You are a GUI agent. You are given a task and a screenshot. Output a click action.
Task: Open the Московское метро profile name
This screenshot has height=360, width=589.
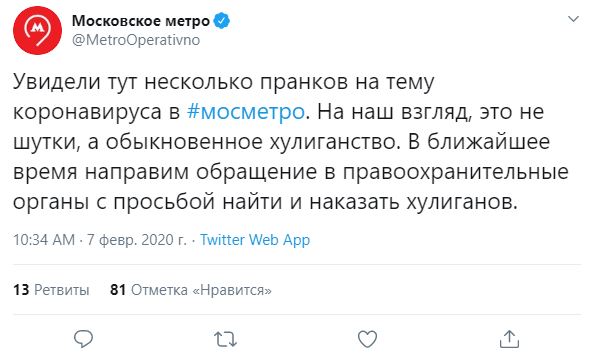tap(141, 21)
